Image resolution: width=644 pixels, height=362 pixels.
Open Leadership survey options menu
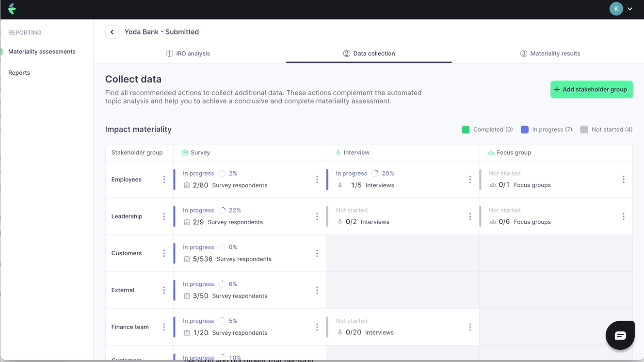pos(317,216)
